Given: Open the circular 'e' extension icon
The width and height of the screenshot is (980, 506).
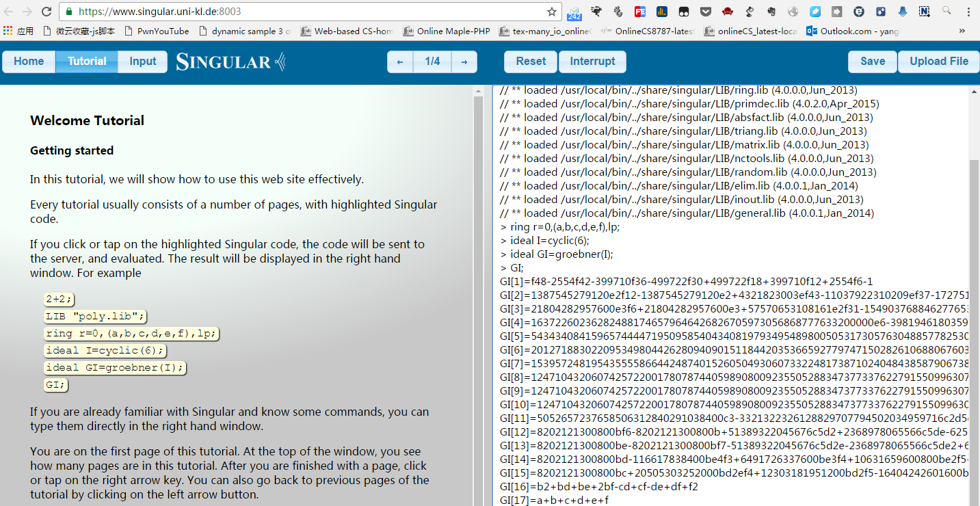Looking at the screenshot, I should click(x=859, y=12).
